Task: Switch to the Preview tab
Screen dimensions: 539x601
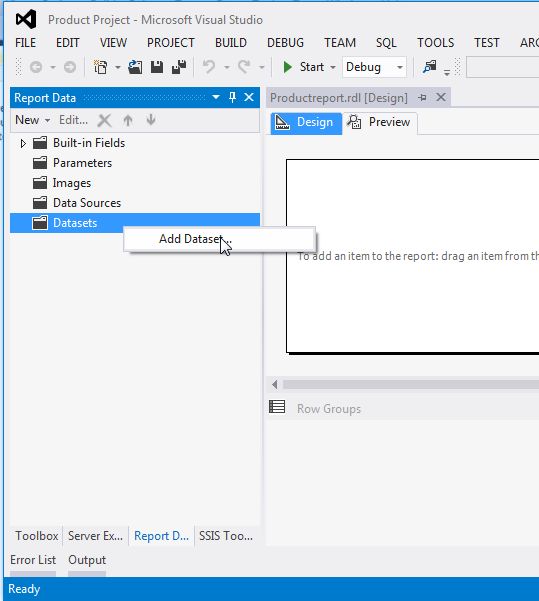Action: click(380, 122)
